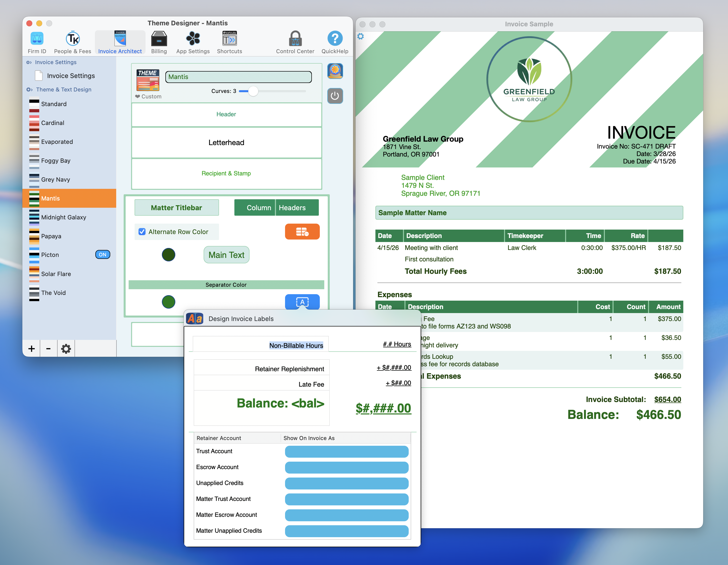Screen dimensions: 728x565
Task: Turn off the Picton ON toggle
Action: click(x=102, y=254)
